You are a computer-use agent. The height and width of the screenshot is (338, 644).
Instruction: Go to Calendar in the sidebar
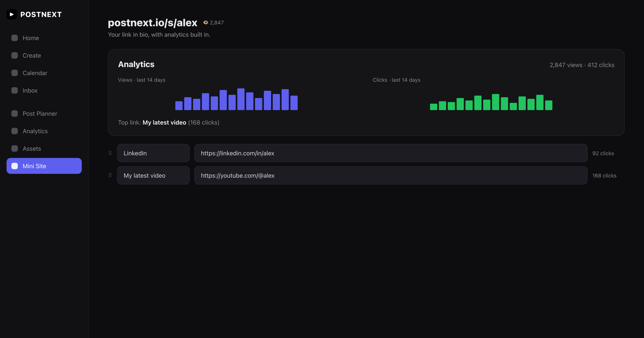[44, 73]
